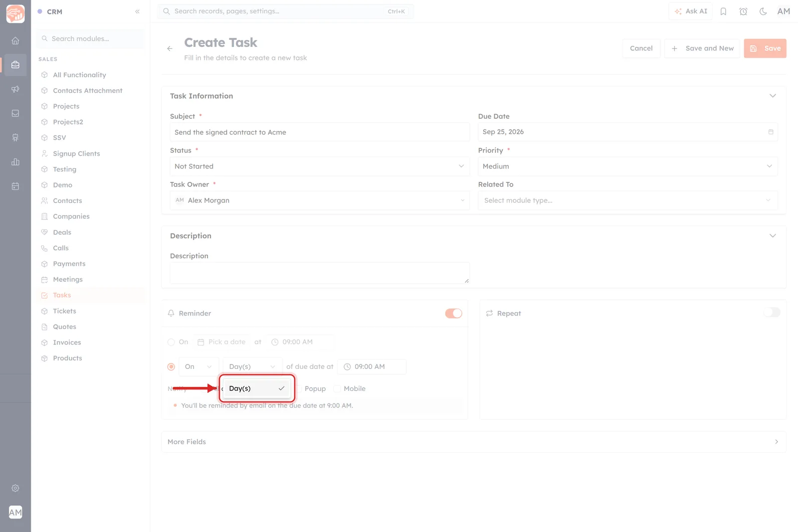Check the Mobile notification checkbox

click(337, 388)
